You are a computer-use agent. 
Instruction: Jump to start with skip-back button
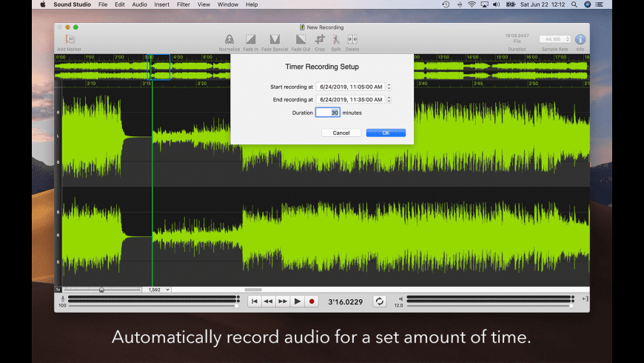tap(254, 302)
